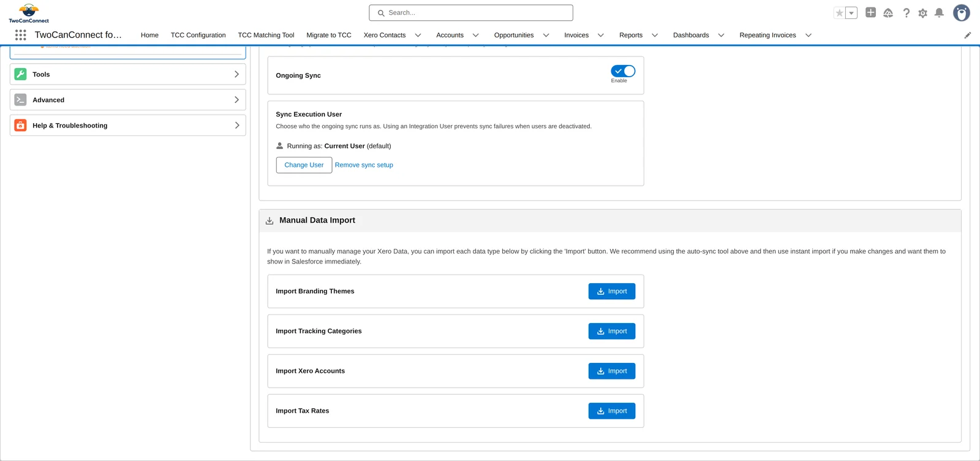Viewport: 980px width, 461px height.
Task: Open the global actions plus icon
Action: click(870, 12)
